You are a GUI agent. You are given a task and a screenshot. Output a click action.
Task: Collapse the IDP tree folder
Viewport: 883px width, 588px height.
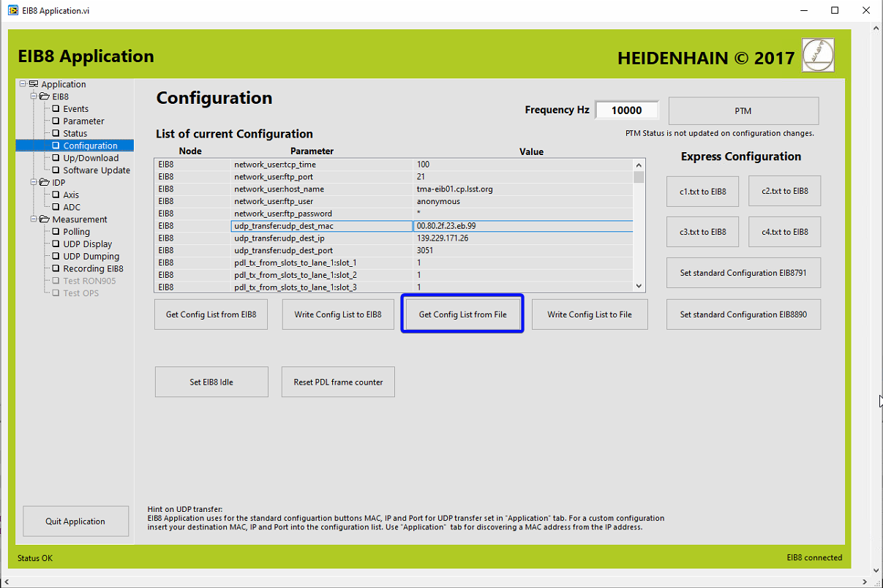tap(34, 182)
